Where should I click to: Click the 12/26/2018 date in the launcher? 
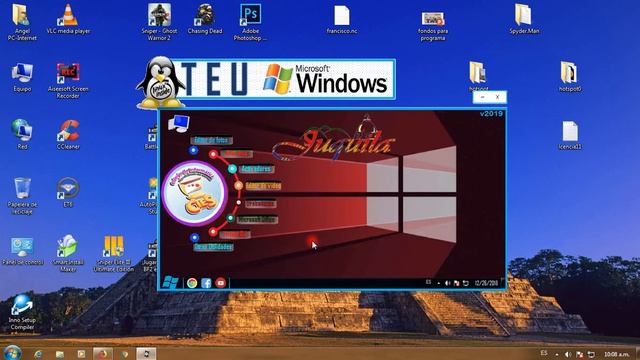pos(486,283)
